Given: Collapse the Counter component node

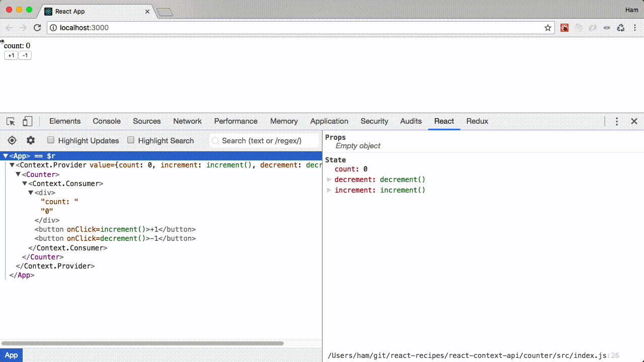Looking at the screenshot, I should tap(18, 174).
